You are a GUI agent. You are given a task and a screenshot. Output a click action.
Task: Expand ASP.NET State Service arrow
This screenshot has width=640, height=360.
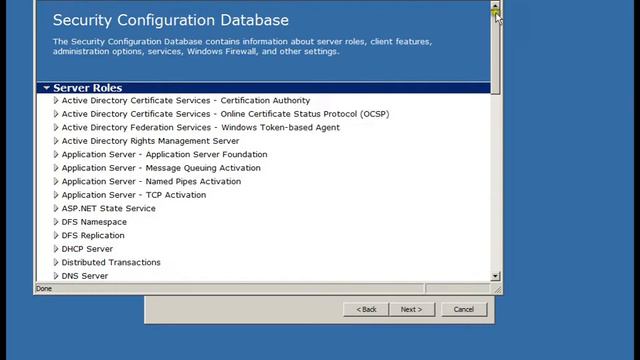[x=56, y=208]
